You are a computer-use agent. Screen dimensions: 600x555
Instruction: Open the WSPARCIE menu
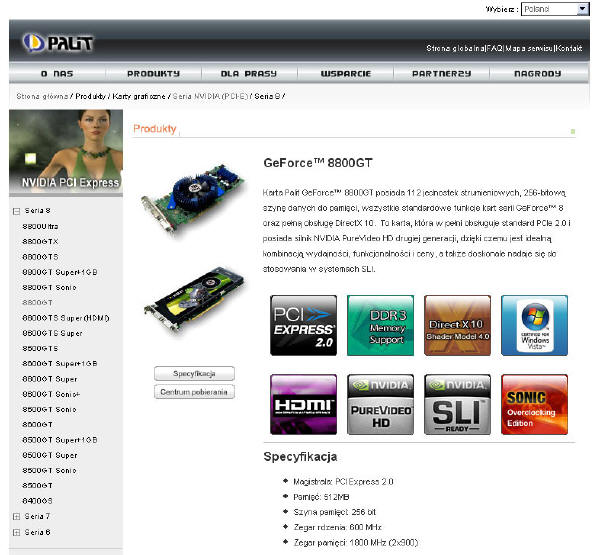pyautogui.click(x=346, y=73)
